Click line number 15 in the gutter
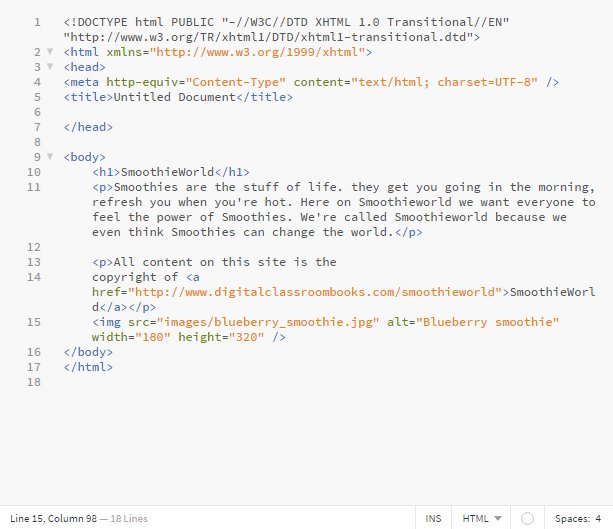This screenshot has height=529, width=613. 34,322
